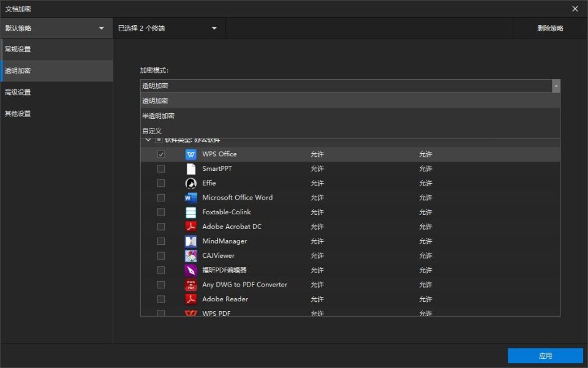588x368 pixels.
Task: Uncheck the WPS Office checkbox
Action: pyautogui.click(x=161, y=154)
